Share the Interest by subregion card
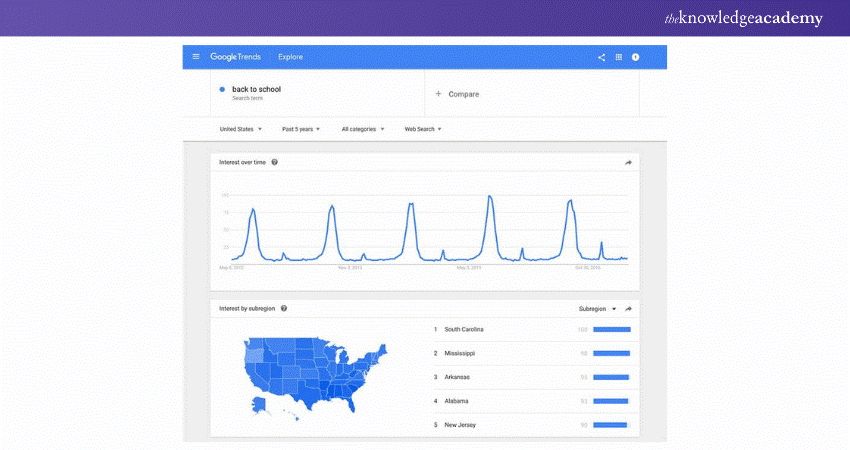Screen dimensions: 850x450 629,309
